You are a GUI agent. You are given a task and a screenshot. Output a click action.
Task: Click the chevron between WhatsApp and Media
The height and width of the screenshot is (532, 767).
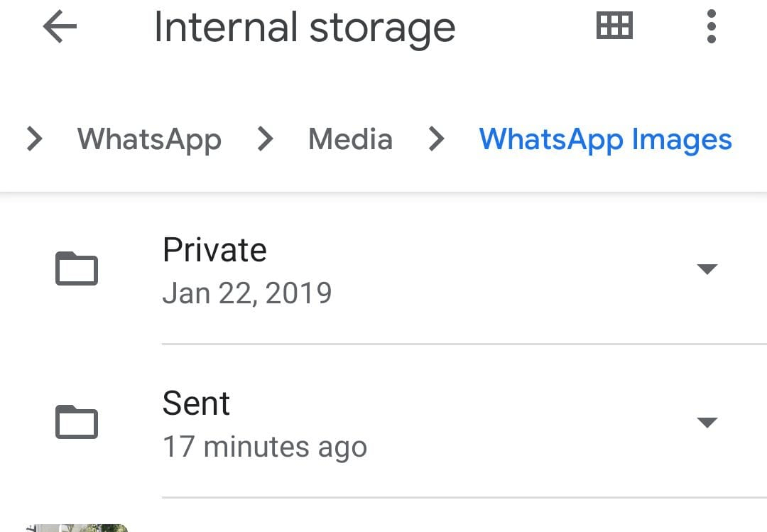265,139
